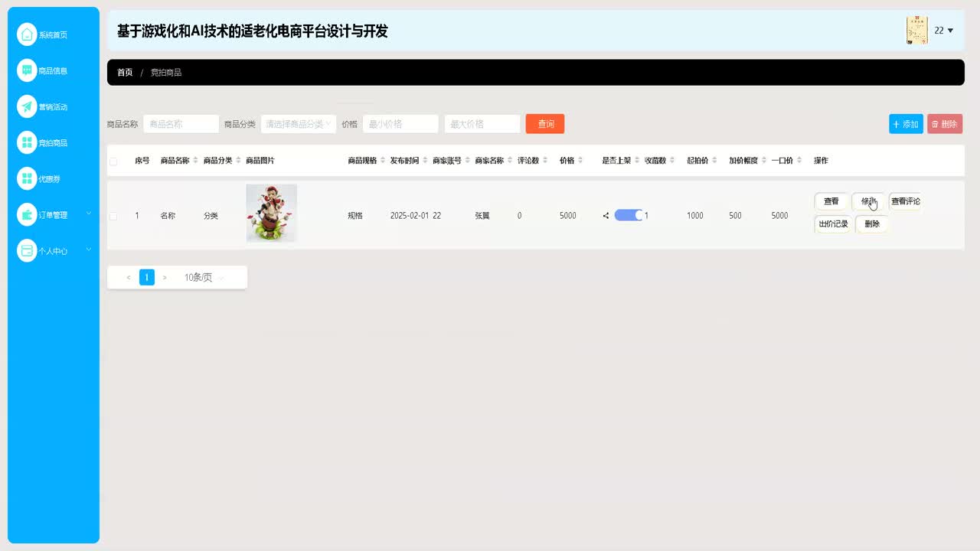This screenshot has width=980, height=551.
Task: Open 系统首页 menu item label
Action: point(53,35)
